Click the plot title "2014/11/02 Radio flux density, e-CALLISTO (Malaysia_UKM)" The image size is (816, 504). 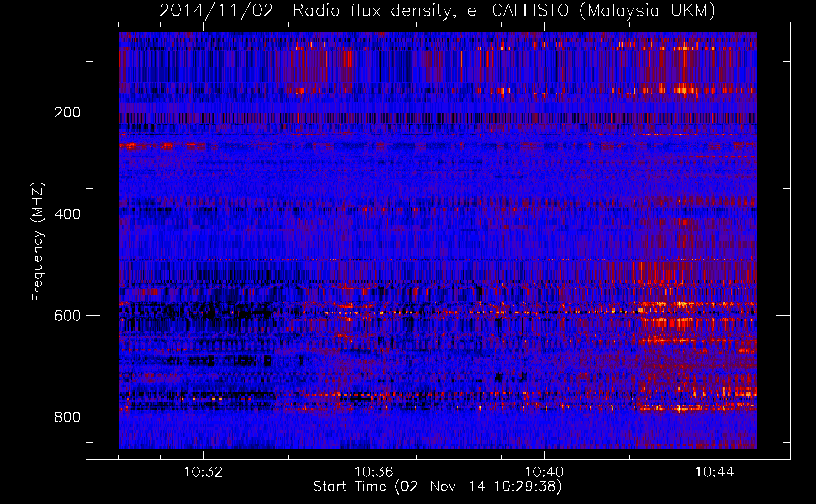click(x=437, y=11)
